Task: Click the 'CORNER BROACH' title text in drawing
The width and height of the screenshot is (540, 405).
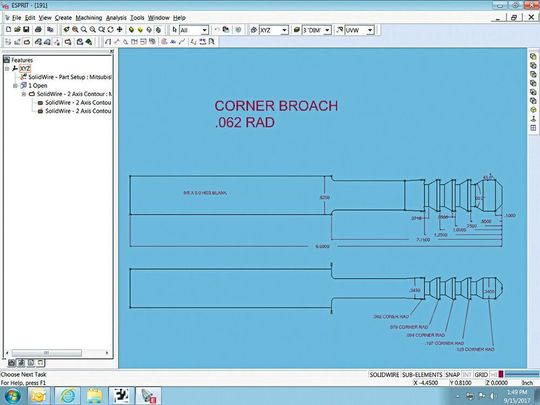Action: 276,106
